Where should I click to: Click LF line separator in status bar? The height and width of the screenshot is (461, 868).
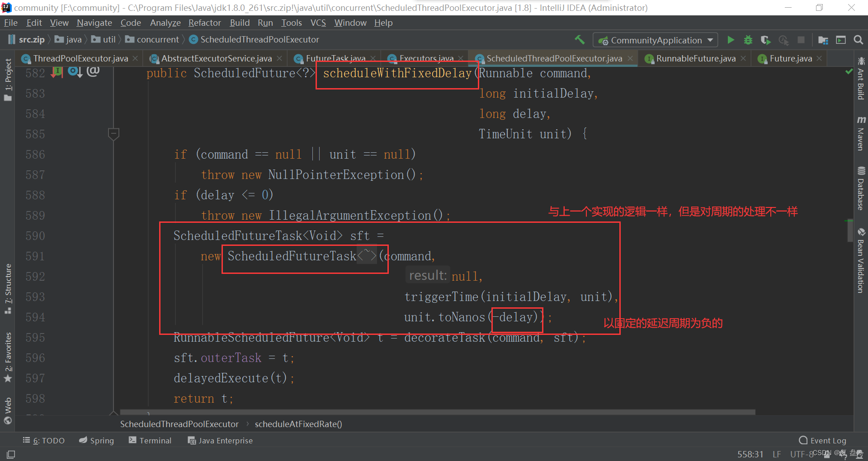tap(777, 454)
